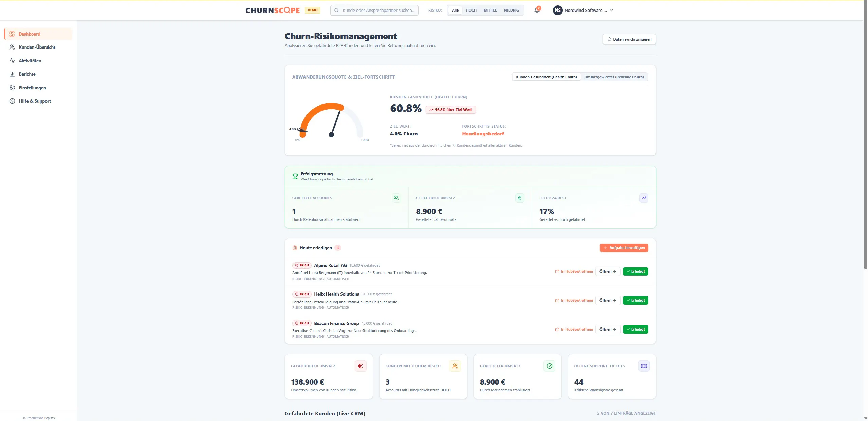Click Öffnen for Alpine Retail AG
The height and width of the screenshot is (421, 868).
608,271
